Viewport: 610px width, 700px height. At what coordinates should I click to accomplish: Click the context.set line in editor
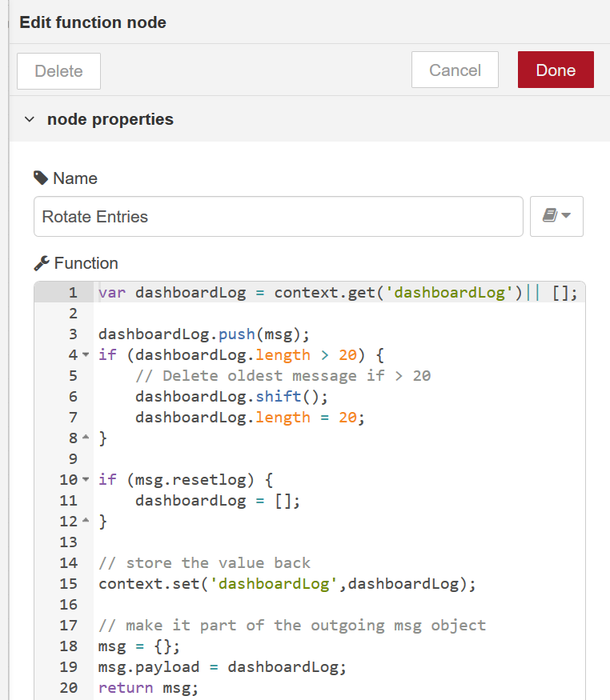pyautogui.click(x=287, y=584)
